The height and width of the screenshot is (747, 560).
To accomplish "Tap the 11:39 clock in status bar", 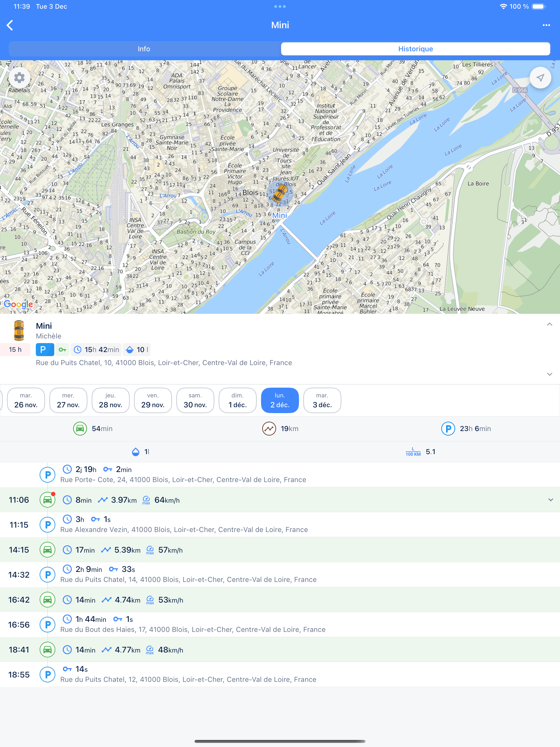I will [22, 7].
